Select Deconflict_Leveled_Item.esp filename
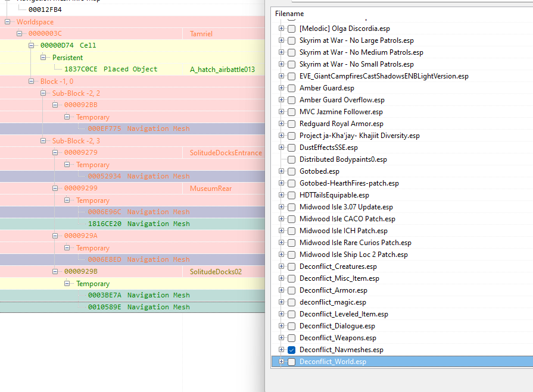Image resolution: width=533 pixels, height=392 pixels. [x=344, y=314]
